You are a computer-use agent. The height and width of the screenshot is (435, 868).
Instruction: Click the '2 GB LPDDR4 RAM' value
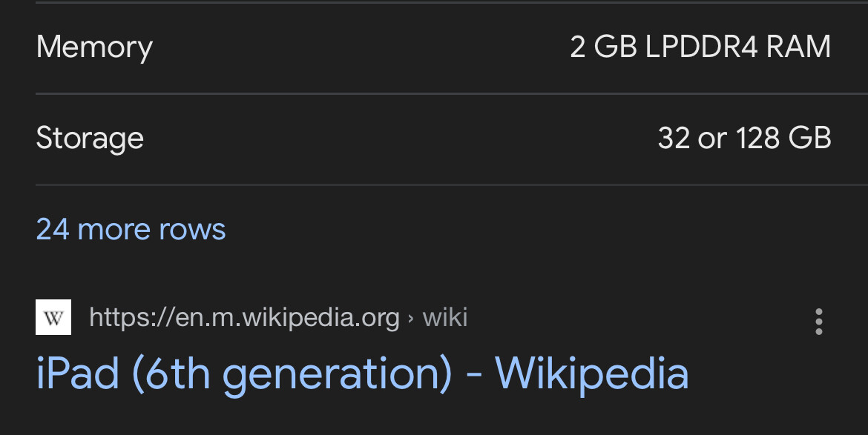pyautogui.click(x=700, y=47)
